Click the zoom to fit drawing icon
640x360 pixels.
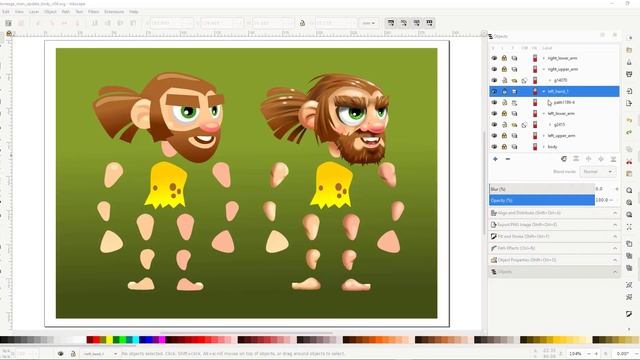tap(629, 202)
